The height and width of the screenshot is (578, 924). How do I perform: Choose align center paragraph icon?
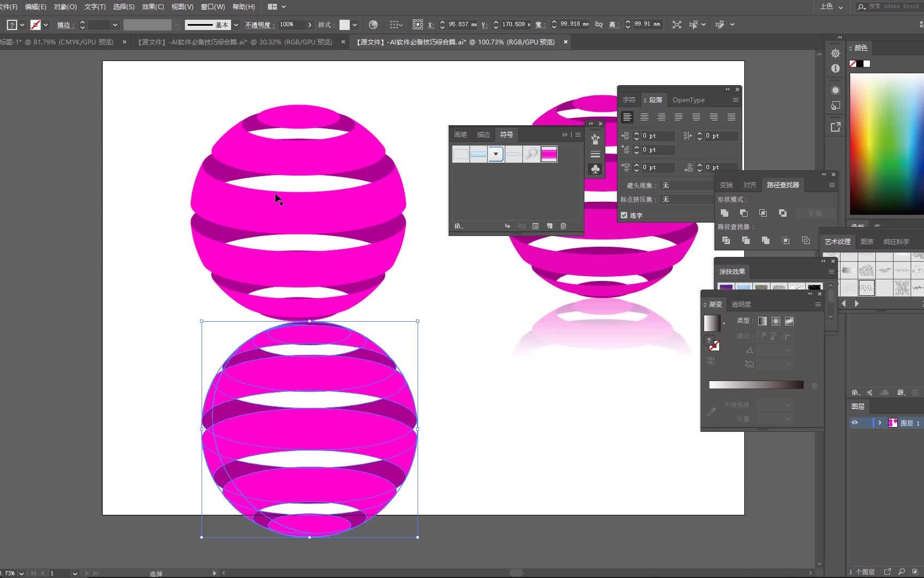pos(644,117)
